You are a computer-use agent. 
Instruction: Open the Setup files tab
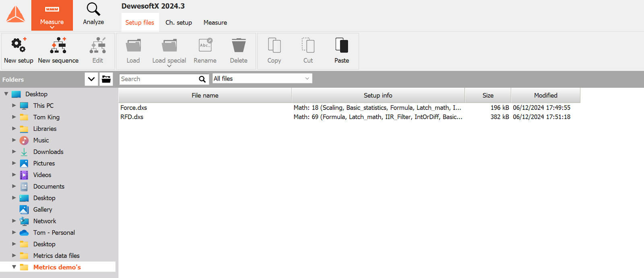(x=140, y=23)
